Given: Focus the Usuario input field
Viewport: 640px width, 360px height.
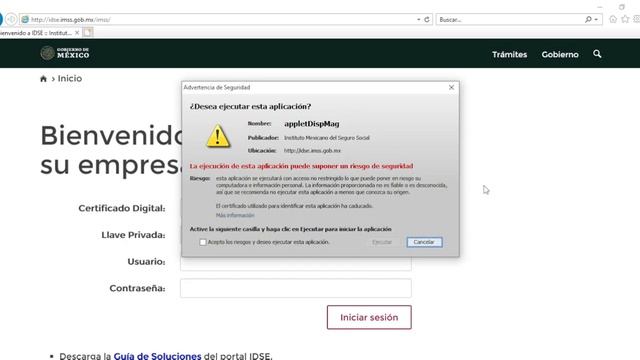Looking at the screenshot, I should pyautogui.click(x=296, y=264).
